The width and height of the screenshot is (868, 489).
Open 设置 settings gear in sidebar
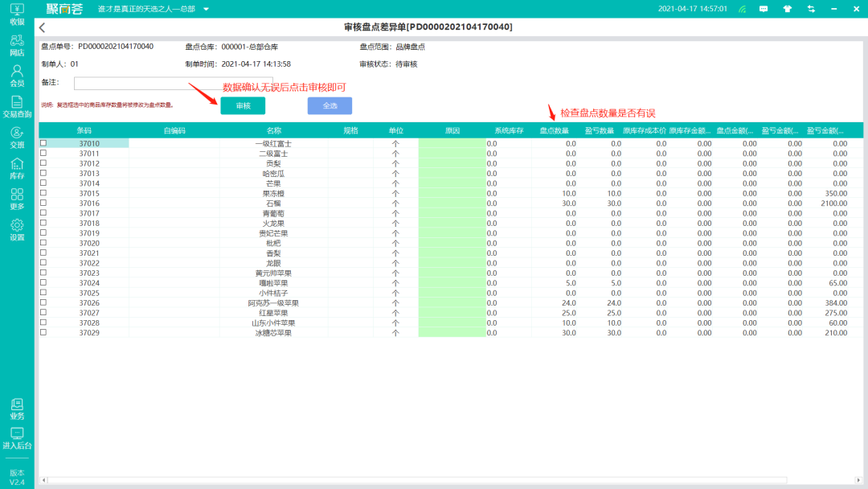(x=17, y=230)
